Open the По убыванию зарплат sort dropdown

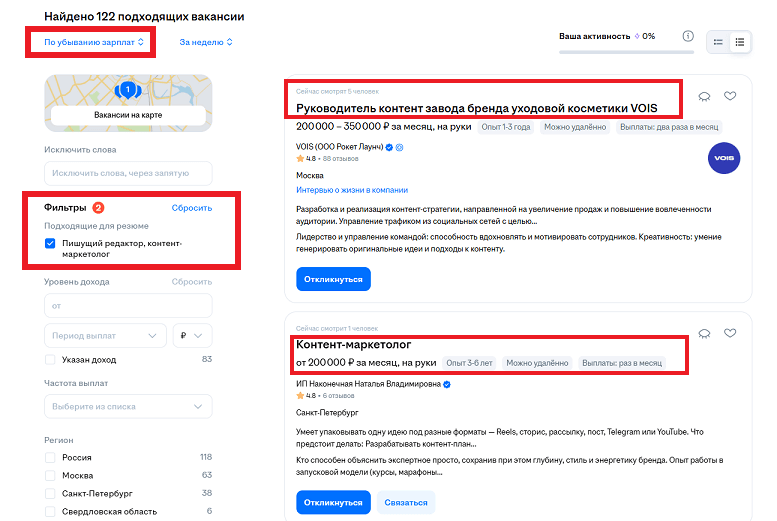(95, 42)
